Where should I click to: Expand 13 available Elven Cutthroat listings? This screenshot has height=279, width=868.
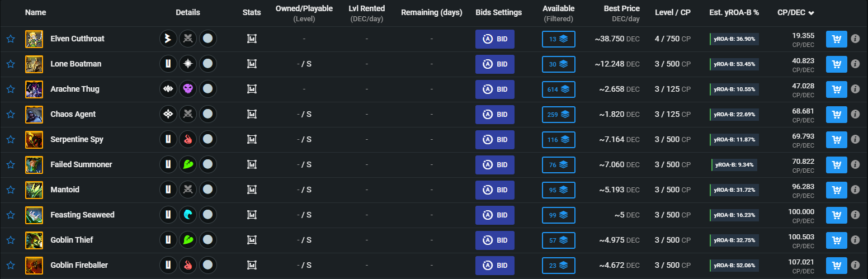[558, 39]
